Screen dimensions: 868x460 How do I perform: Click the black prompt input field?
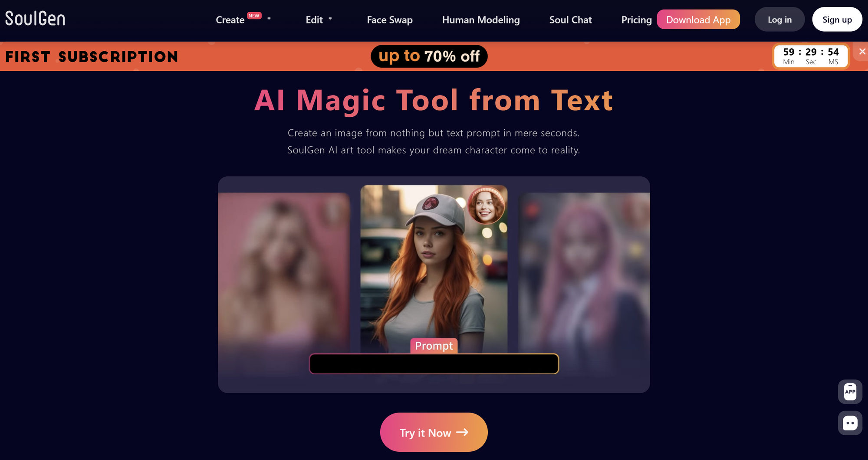tap(434, 364)
